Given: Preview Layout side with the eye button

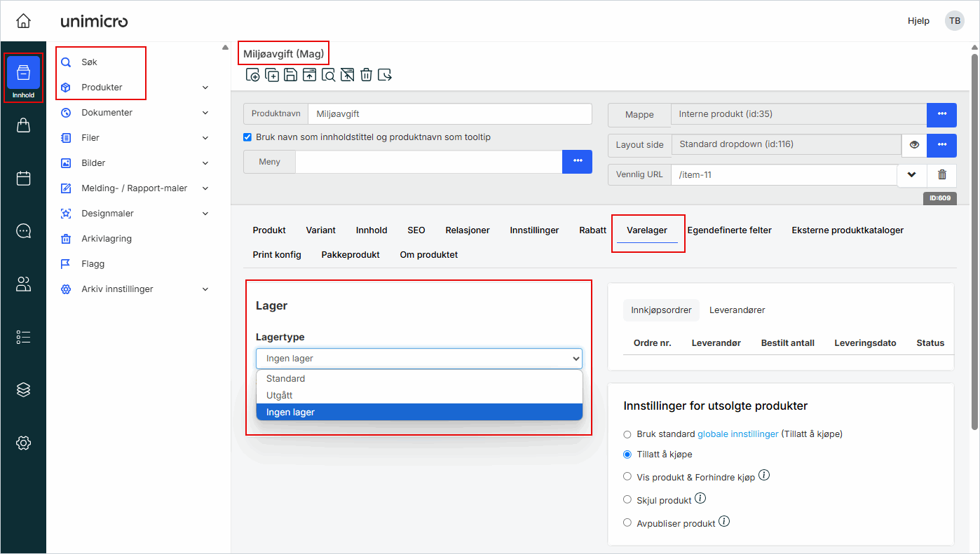Looking at the screenshot, I should pyautogui.click(x=914, y=145).
